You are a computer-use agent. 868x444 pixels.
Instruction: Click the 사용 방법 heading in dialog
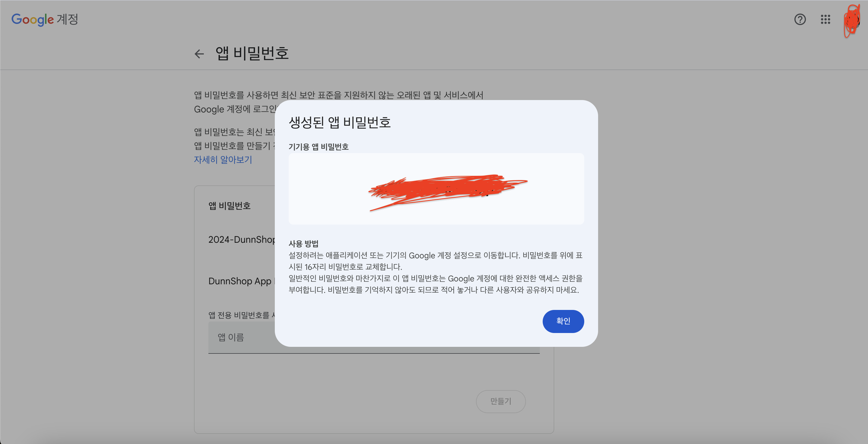[303, 243]
